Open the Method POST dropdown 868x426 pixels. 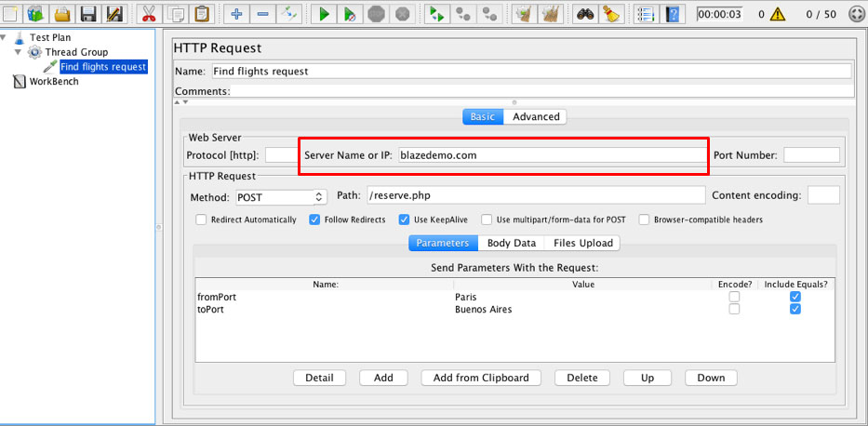point(281,196)
